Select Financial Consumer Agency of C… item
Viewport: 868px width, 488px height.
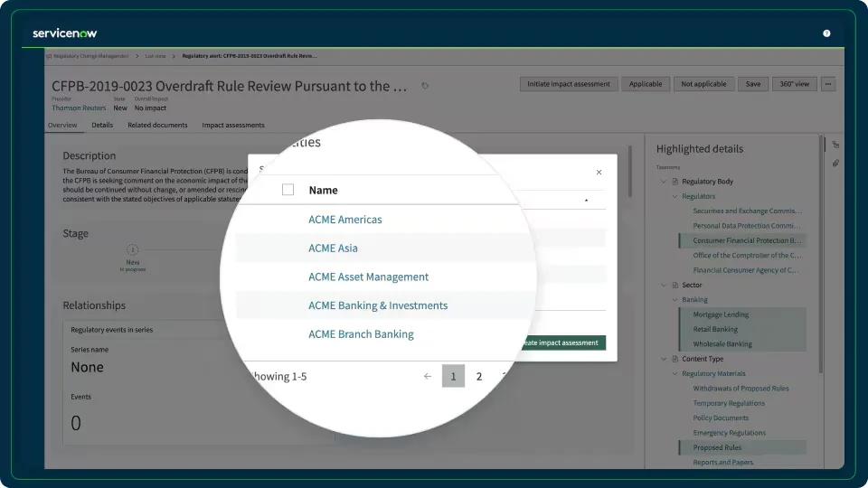[x=746, y=270]
